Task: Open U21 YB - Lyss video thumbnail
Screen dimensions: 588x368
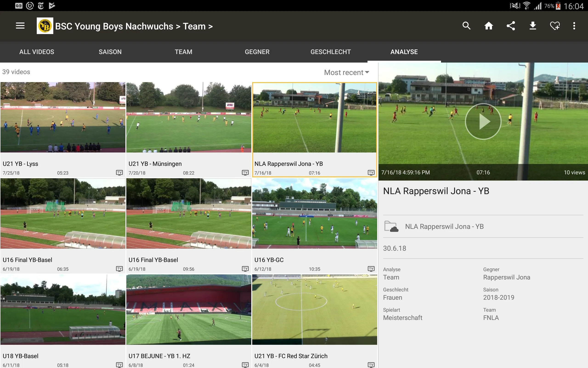Action: point(63,117)
